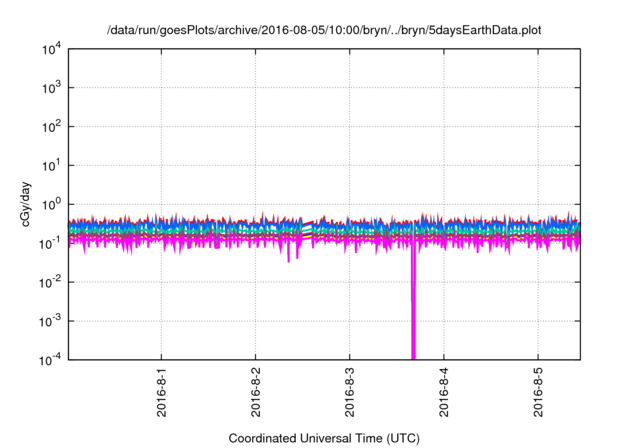640x448 pixels.
Task: Click the plot file path title
Action: [324, 29]
